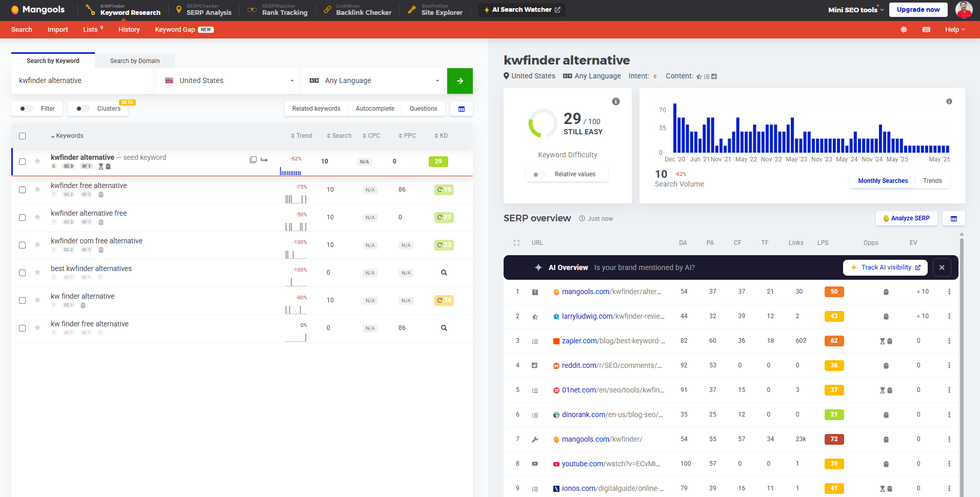Open the Autocomplete tab
The height and width of the screenshot is (497, 980).
[375, 109]
